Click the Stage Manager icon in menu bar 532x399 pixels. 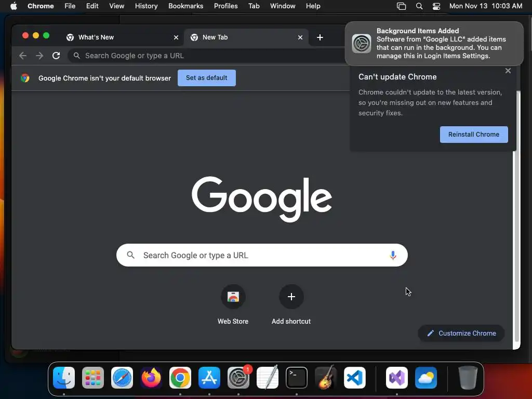coord(402,6)
